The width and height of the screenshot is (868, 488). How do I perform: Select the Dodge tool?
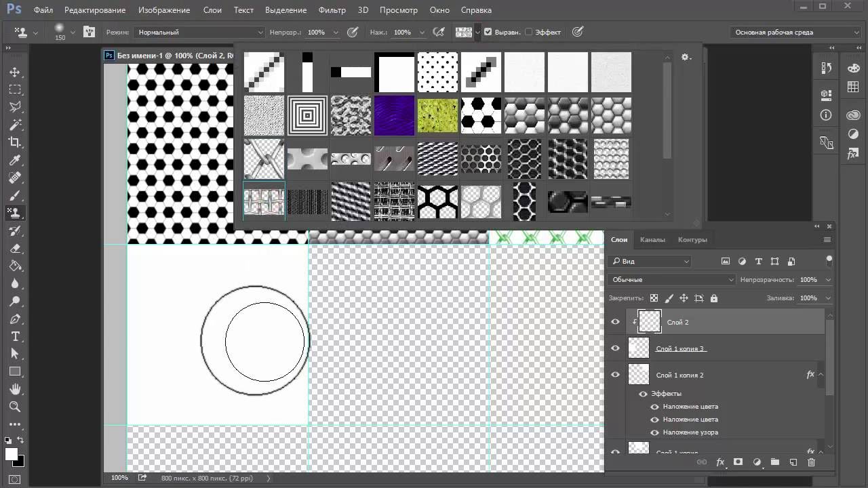pyautogui.click(x=15, y=301)
